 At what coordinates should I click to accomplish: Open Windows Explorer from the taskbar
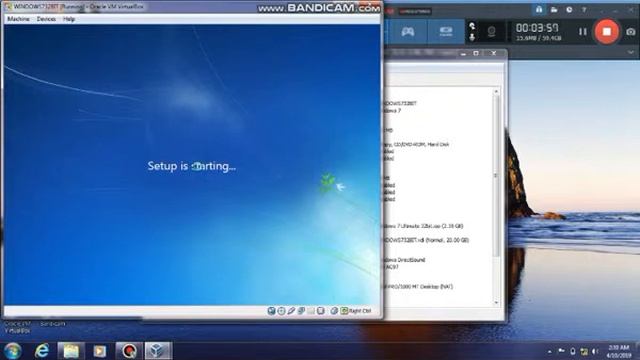71,351
